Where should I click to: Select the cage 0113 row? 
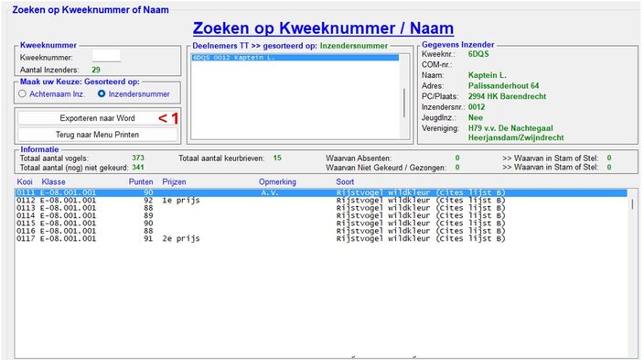pos(321,208)
